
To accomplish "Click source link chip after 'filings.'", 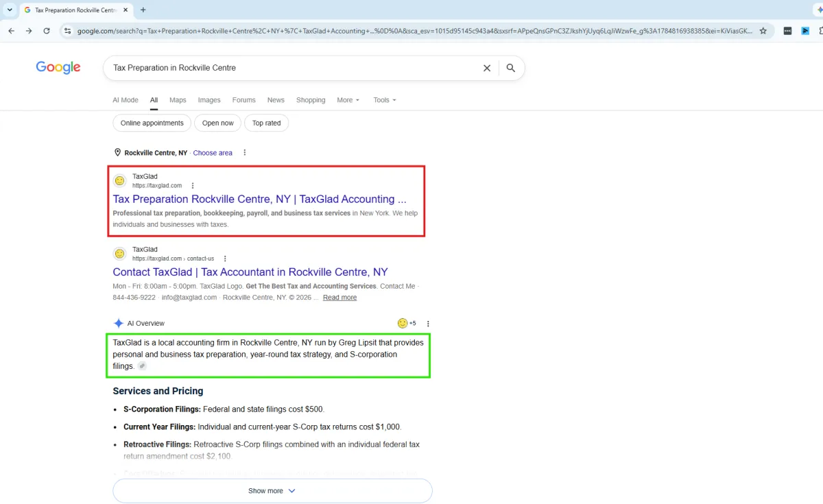I will [x=142, y=366].
